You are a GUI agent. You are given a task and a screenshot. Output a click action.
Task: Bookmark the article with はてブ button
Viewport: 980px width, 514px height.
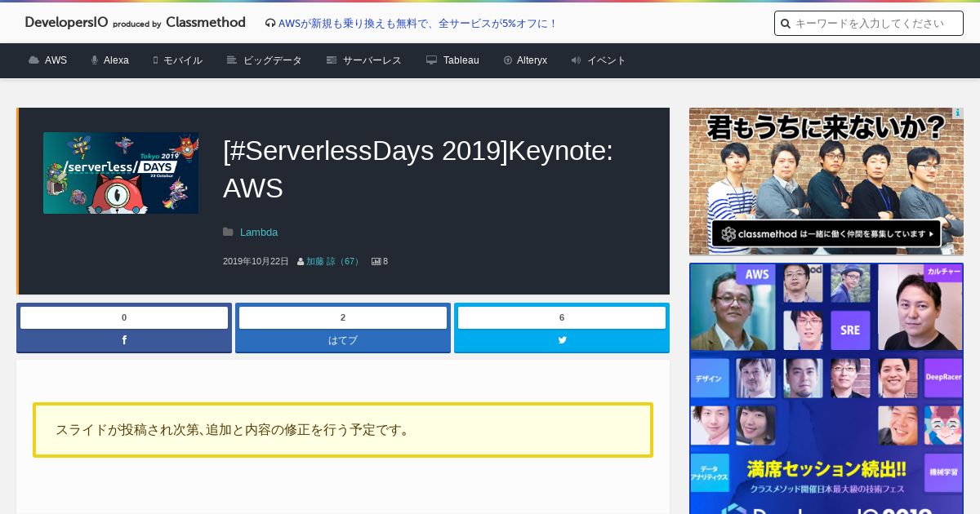[343, 340]
